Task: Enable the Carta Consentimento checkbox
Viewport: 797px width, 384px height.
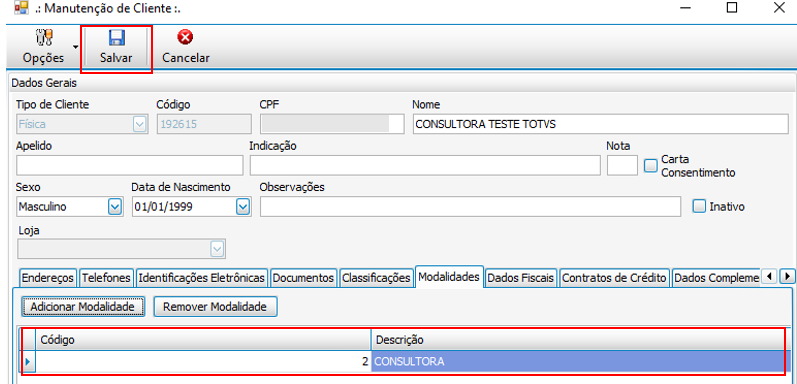Action: (x=651, y=166)
